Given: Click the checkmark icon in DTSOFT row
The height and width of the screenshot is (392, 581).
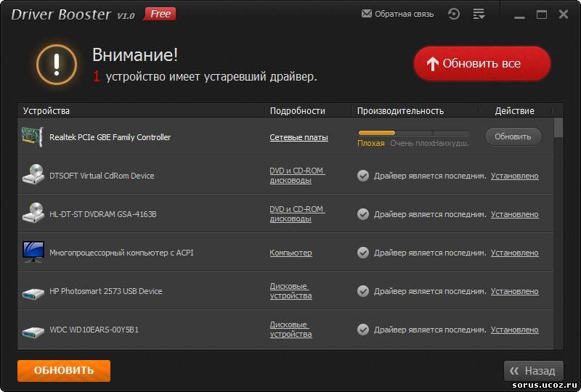Looking at the screenshot, I should [363, 176].
